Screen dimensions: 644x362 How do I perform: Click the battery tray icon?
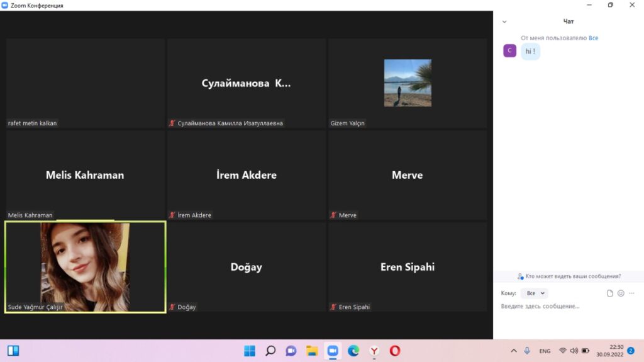click(586, 351)
